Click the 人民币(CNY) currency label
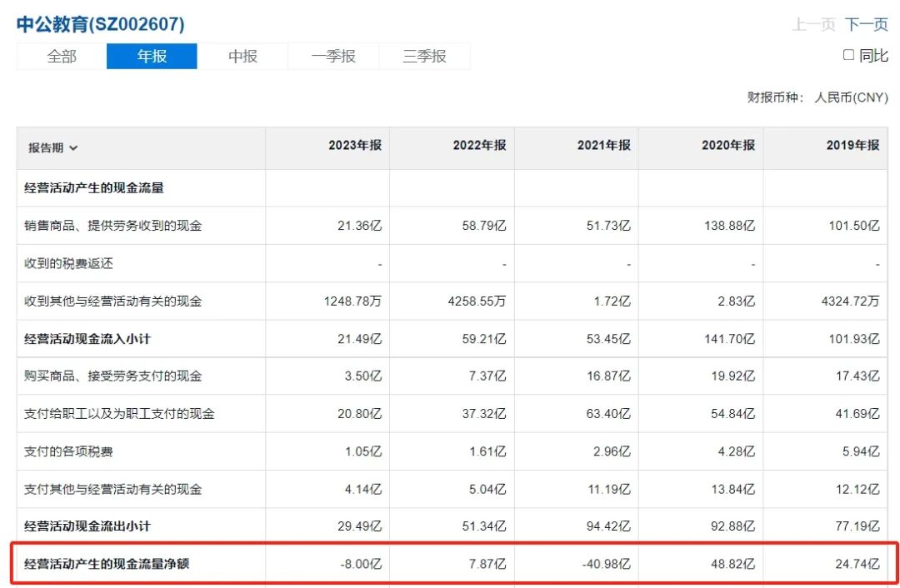The width and height of the screenshot is (900, 588). pyautogui.click(x=851, y=97)
